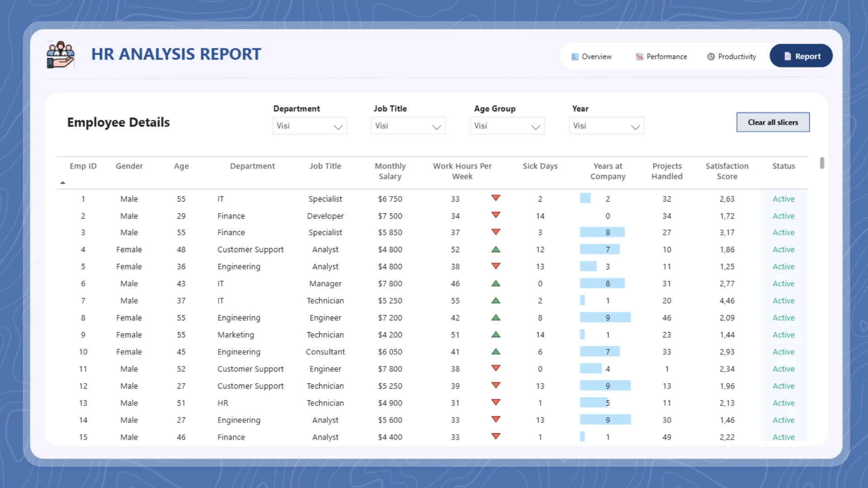Click the red down-trend arrow on employee 1's work hours
The width and height of the screenshot is (868, 488).
[x=496, y=198]
